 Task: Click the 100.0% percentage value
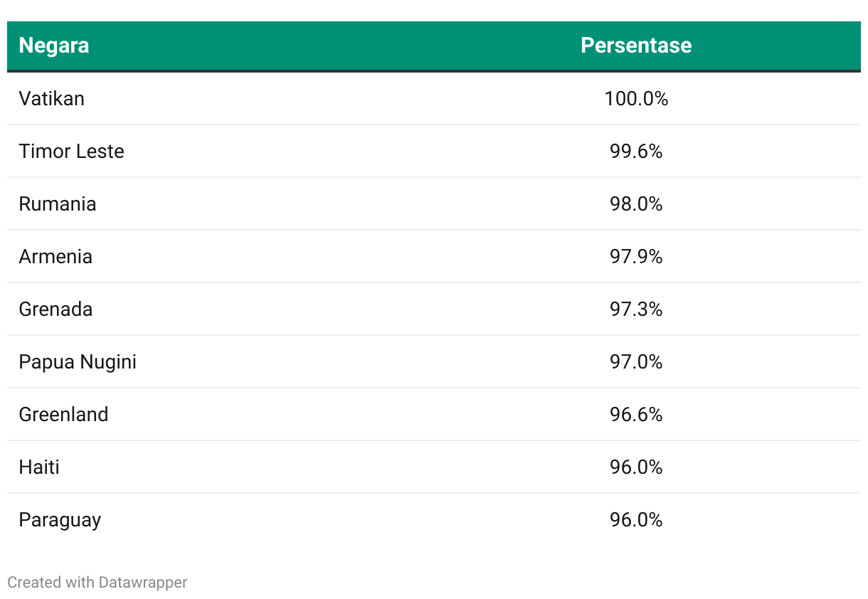point(636,98)
